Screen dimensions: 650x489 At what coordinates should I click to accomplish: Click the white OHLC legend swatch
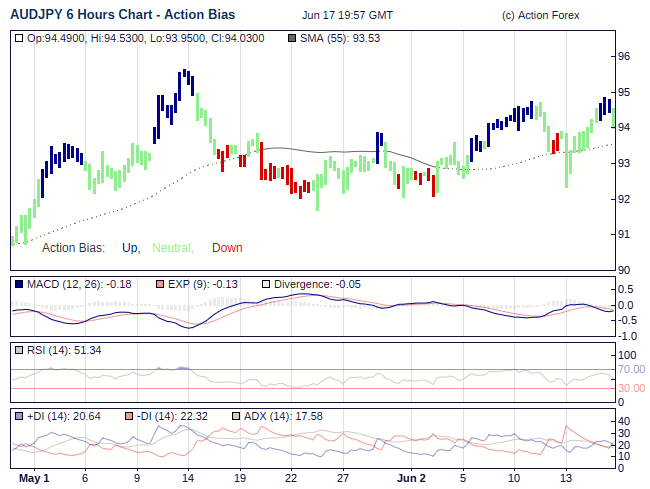[19, 38]
